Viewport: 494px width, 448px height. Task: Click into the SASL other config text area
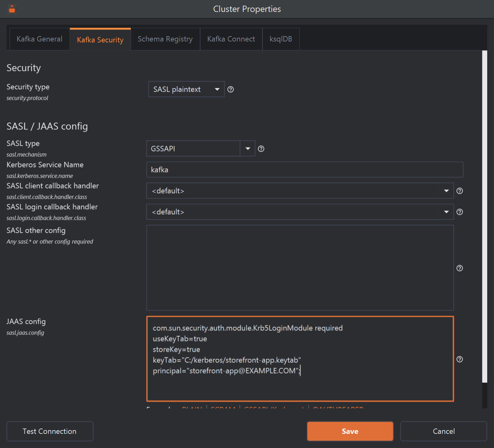point(300,268)
